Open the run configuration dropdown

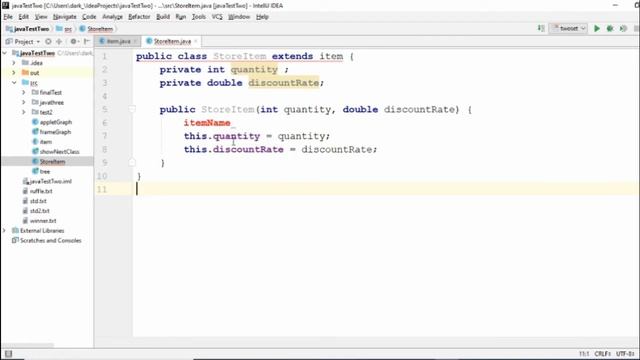569,29
